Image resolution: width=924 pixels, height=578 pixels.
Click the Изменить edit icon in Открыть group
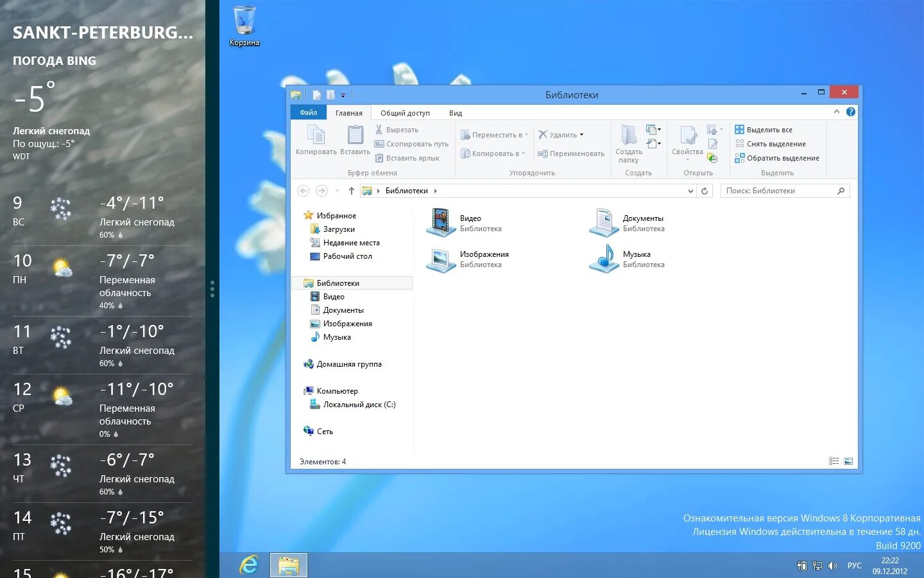pos(712,144)
